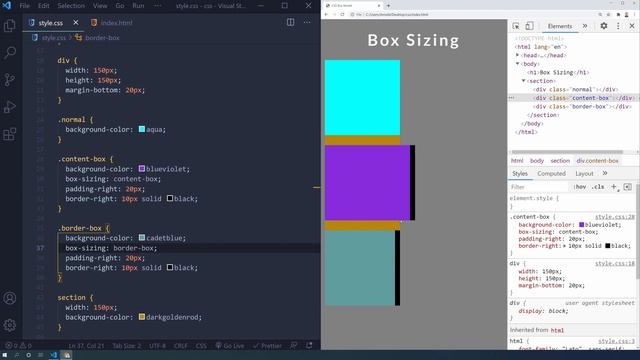This screenshot has height=360, width=640.
Task: Click VS Code icon in Windows taskbar
Action: (x=53, y=355)
